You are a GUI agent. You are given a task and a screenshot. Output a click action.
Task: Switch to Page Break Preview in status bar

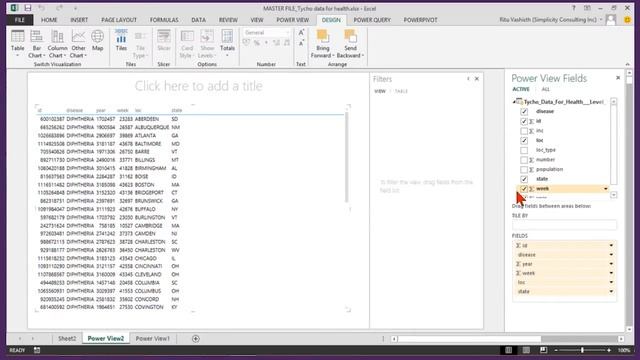543,350
